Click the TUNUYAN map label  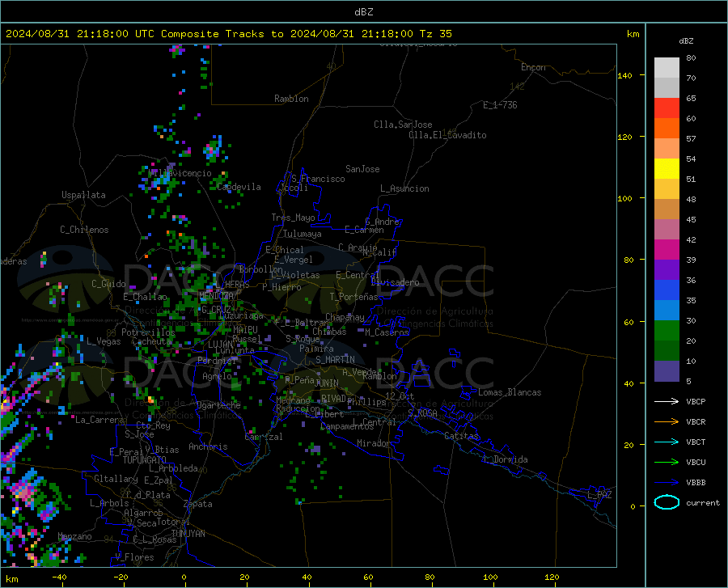[x=188, y=534]
